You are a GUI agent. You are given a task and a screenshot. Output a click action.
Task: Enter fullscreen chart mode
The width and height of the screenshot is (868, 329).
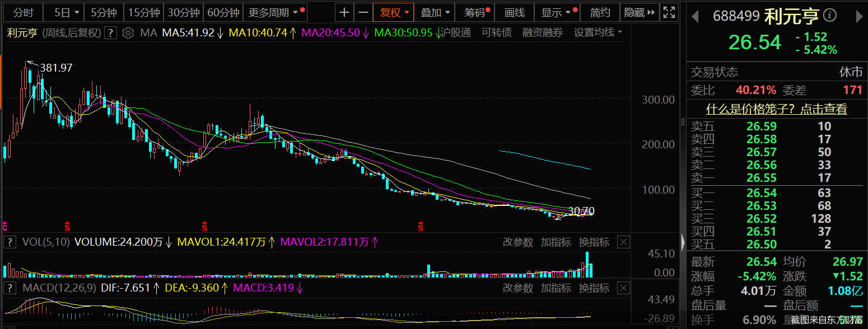(x=668, y=12)
